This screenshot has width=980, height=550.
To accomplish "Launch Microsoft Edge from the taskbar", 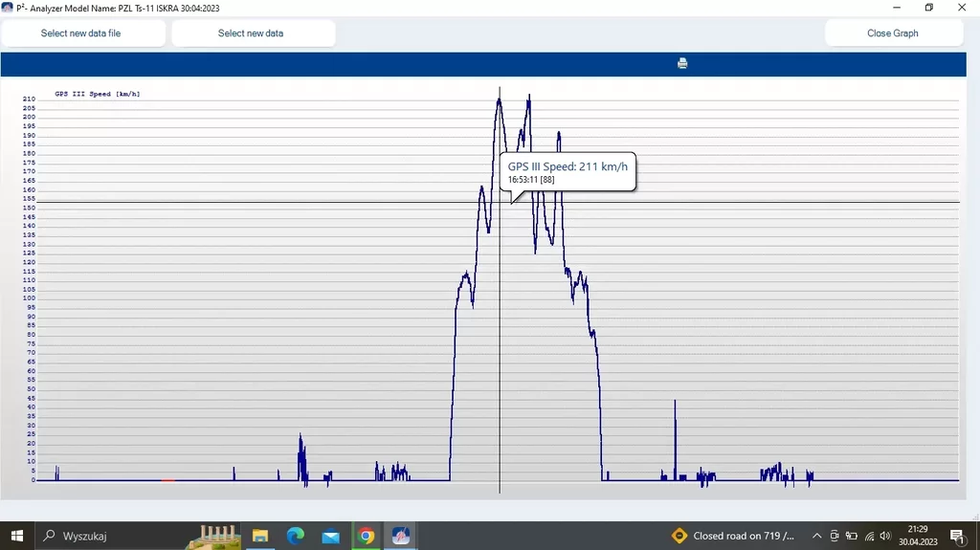I will 295,536.
